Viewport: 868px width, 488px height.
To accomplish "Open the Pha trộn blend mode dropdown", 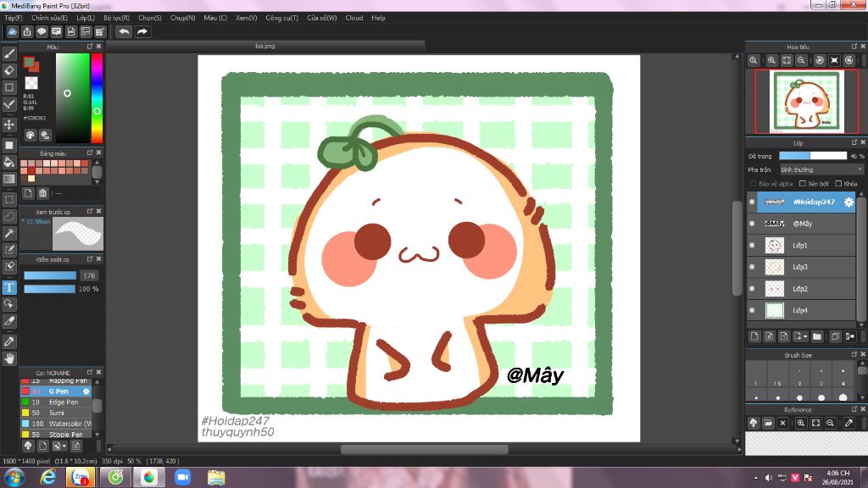I will pyautogui.click(x=821, y=169).
